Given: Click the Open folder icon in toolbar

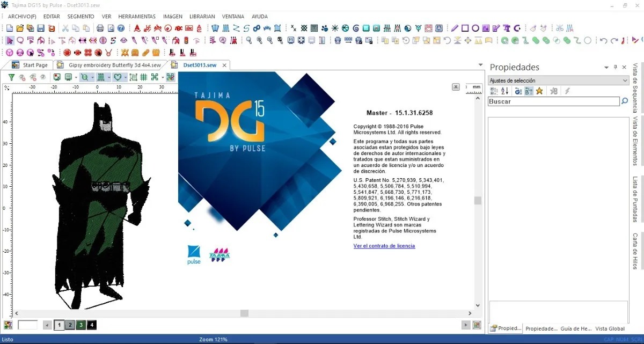Looking at the screenshot, I should coord(20,28).
